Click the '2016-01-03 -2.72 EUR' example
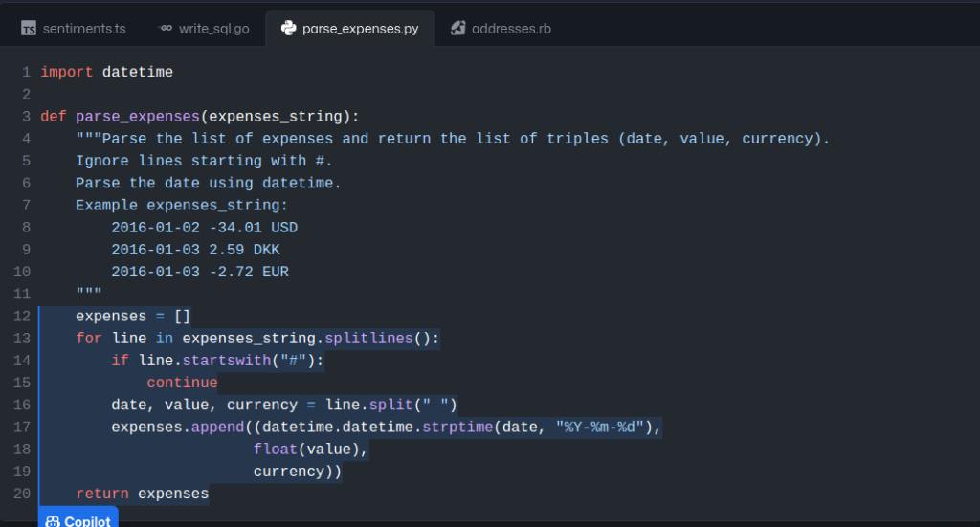 tap(200, 273)
